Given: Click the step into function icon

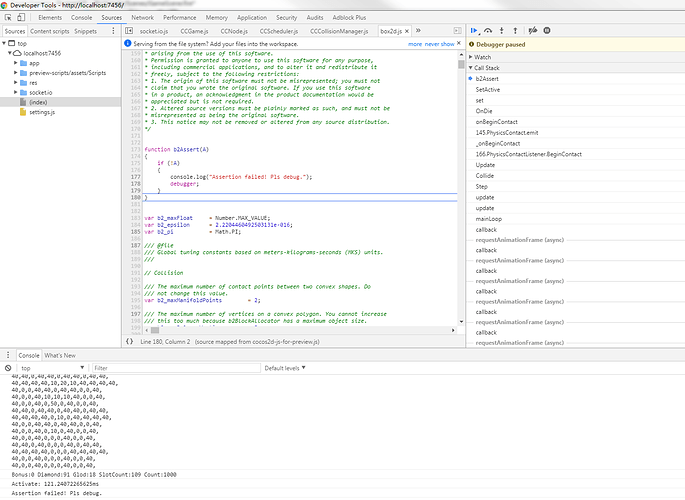Looking at the screenshot, I should pos(501,31).
